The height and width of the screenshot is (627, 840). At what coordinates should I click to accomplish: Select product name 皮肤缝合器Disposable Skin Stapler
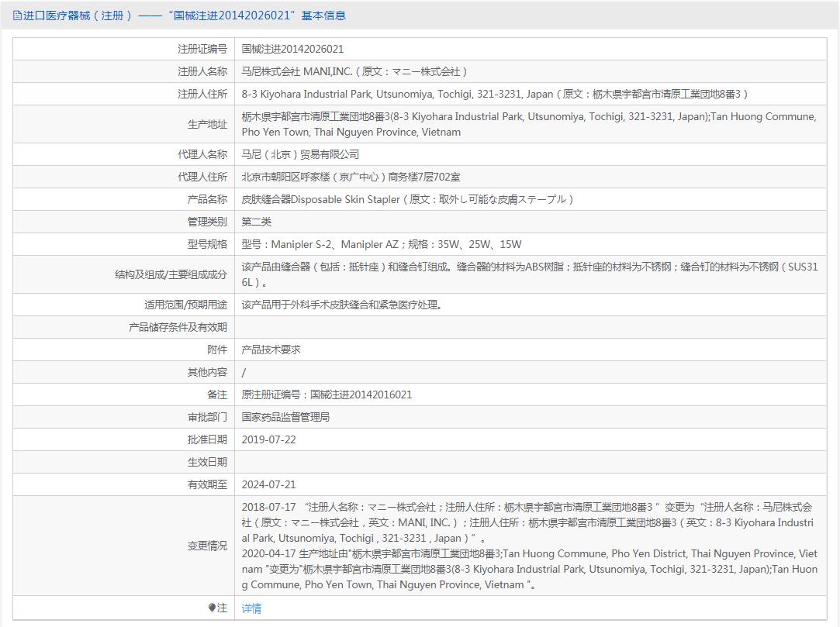point(408,199)
